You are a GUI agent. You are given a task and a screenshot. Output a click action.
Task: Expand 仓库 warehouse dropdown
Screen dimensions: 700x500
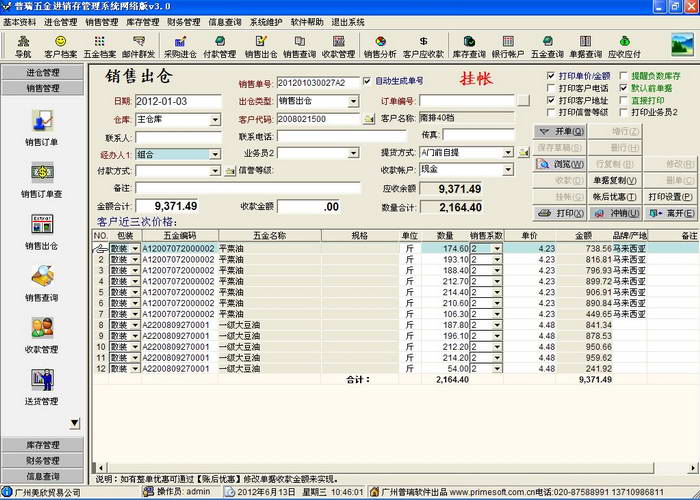215,120
